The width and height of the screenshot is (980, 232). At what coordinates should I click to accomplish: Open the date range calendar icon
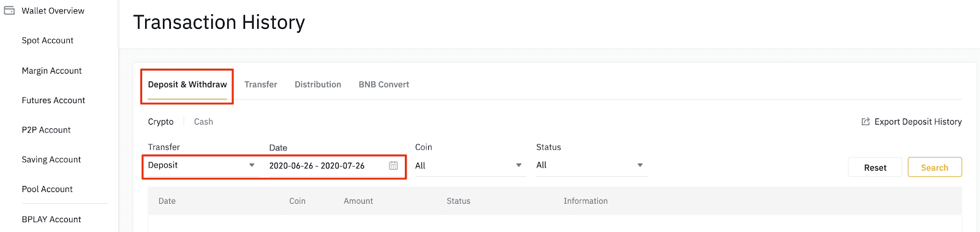coord(393,166)
